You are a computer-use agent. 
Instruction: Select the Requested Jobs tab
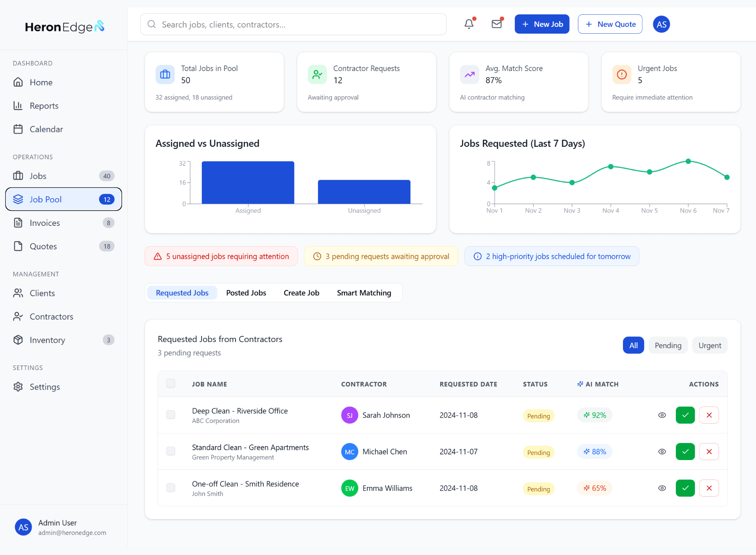(x=182, y=293)
